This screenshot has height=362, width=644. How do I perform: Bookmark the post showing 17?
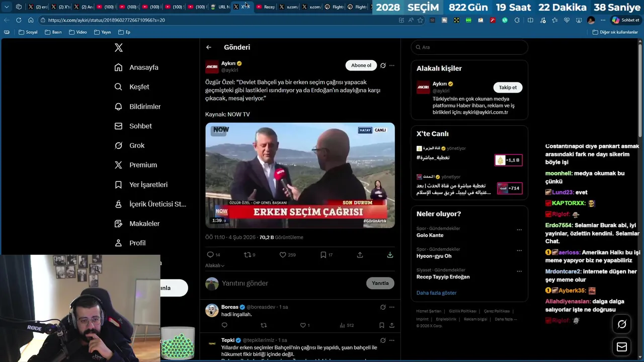(323, 255)
